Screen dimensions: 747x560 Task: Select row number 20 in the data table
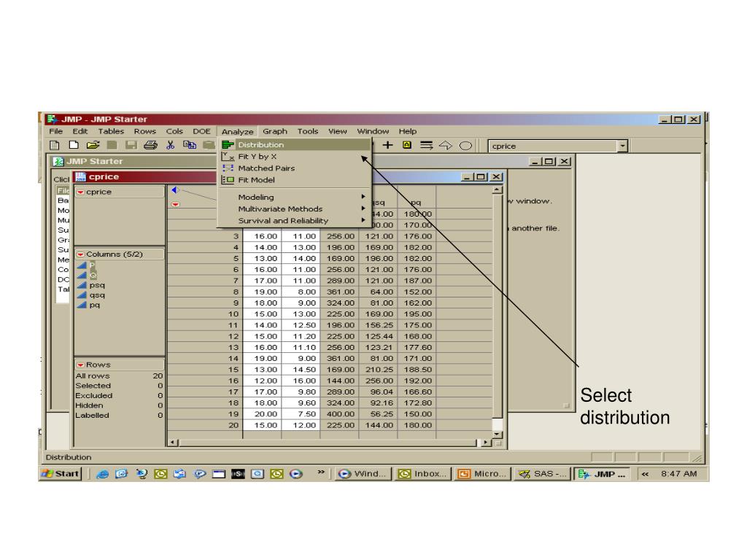pyautogui.click(x=233, y=425)
